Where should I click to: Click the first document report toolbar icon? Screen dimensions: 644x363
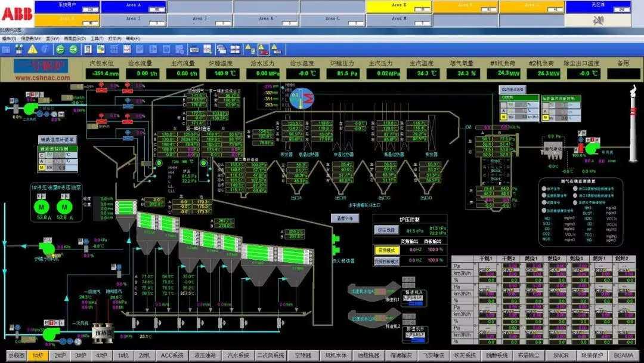tap(88, 50)
